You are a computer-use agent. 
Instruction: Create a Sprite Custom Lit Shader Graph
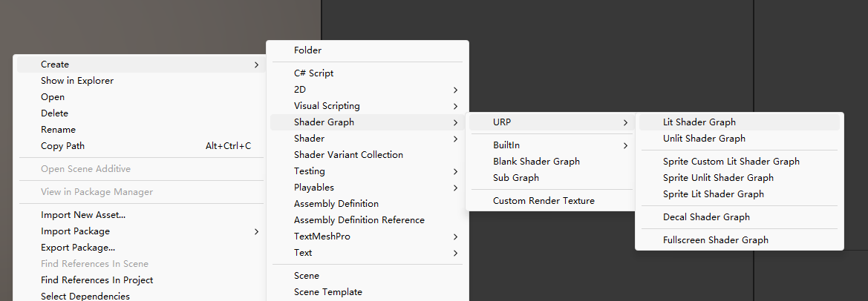click(x=731, y=162)
